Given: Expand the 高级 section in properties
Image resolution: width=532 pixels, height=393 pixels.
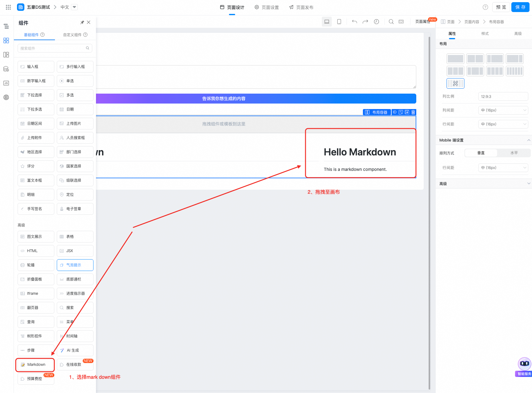Looking at the screenshot, I should pos(484,184).
